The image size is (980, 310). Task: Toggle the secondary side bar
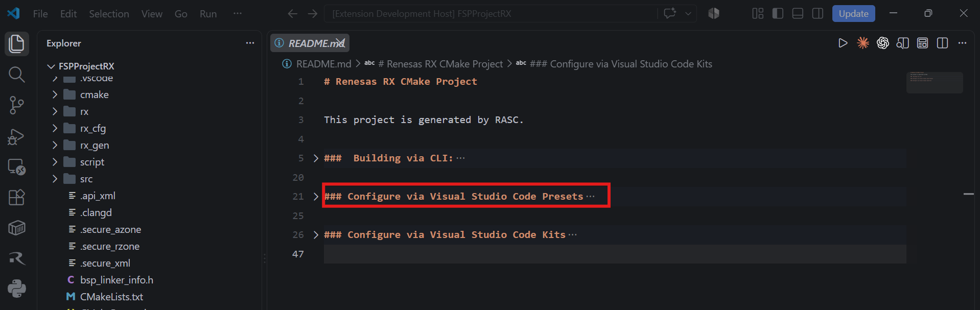(x=818, y=14)
